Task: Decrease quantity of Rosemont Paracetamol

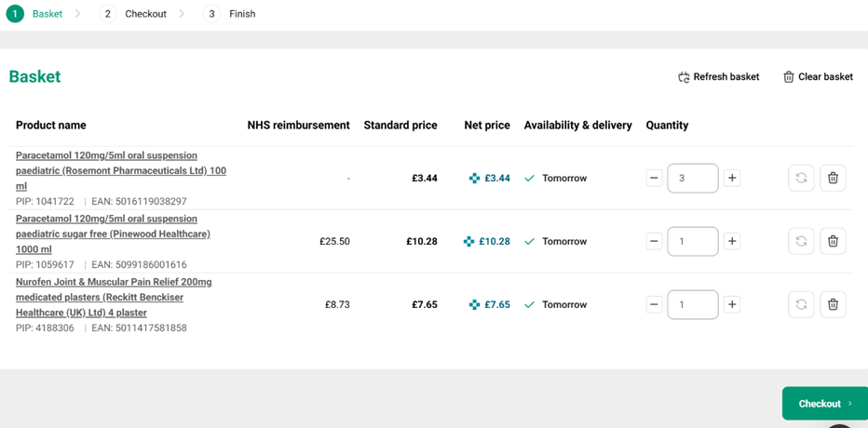Action: coord(654,178)
